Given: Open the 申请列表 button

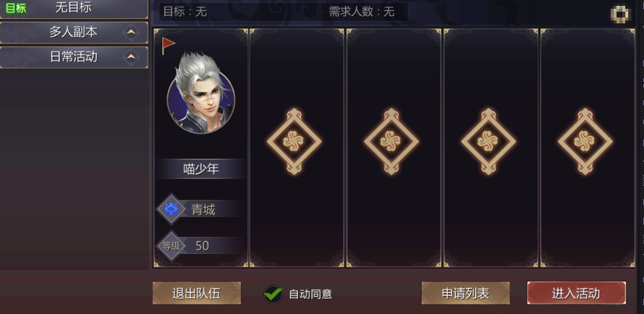Looking at the screenshot, I should tap(465, 293).
